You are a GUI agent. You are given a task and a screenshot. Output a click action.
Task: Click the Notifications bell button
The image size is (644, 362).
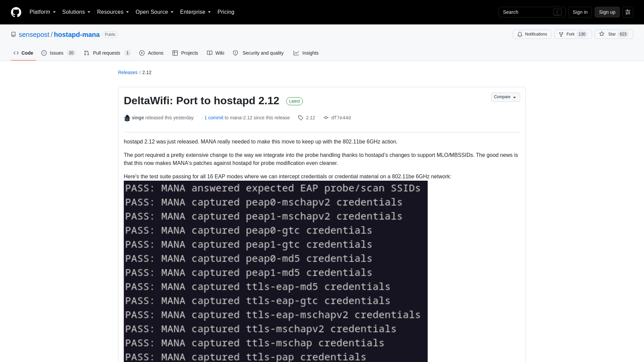(x=532, y=34)
